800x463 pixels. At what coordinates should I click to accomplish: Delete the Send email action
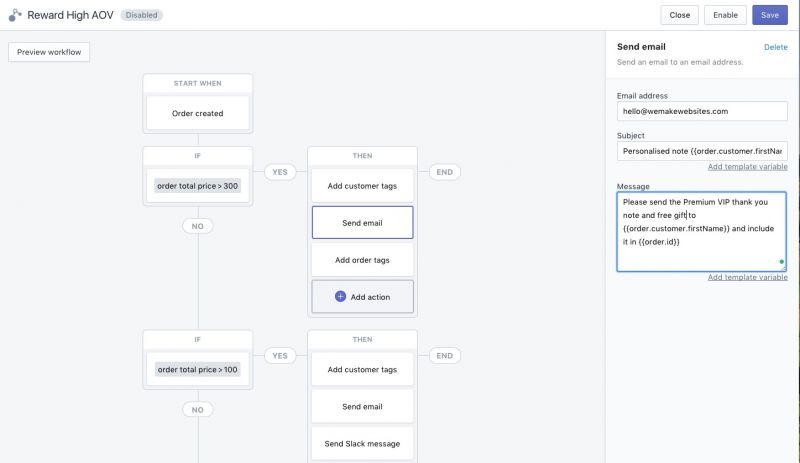click(x=776, y=47)
